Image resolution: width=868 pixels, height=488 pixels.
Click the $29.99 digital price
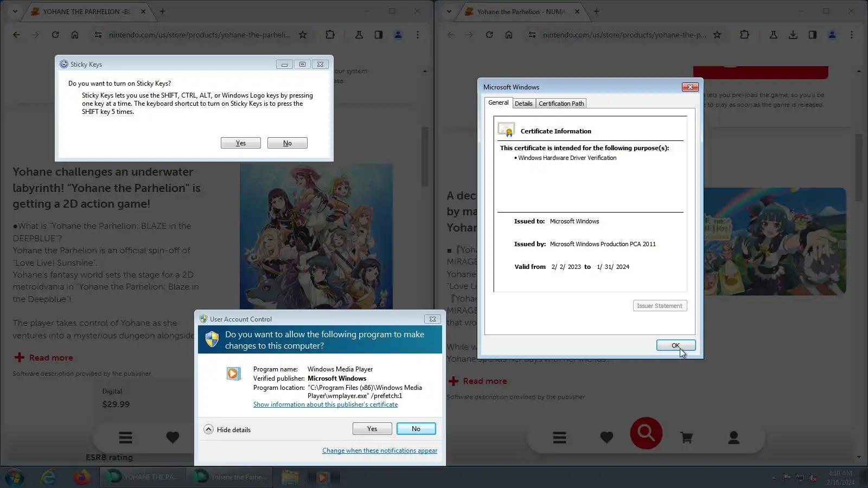pyautogui.click(x=116, y=404)
